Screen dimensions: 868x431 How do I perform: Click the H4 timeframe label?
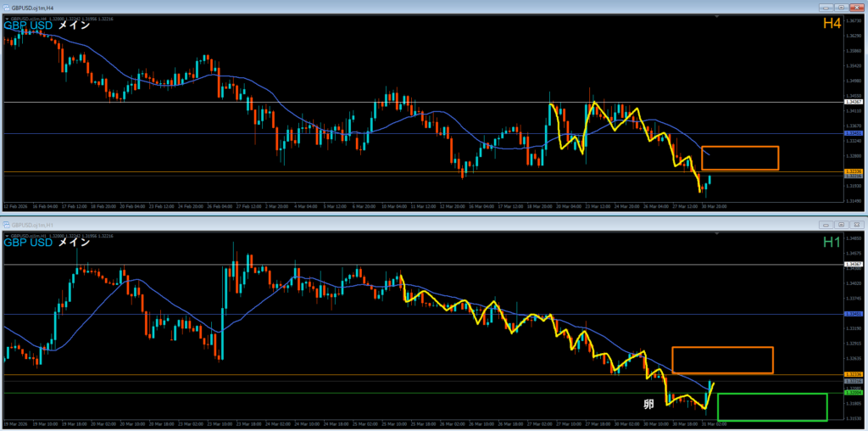832,24
